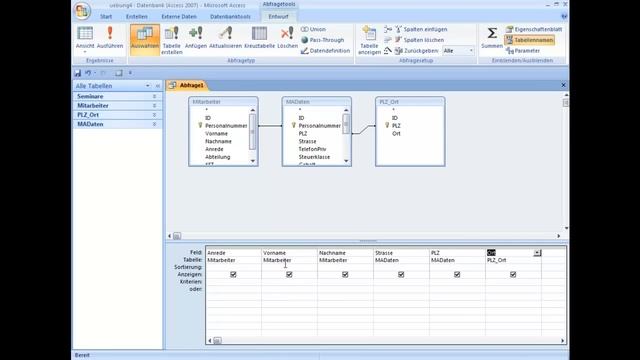Viewport: 640px width, 360px height.
Task: Click the Pass-Through query button
Action: [x=322, y=40]
